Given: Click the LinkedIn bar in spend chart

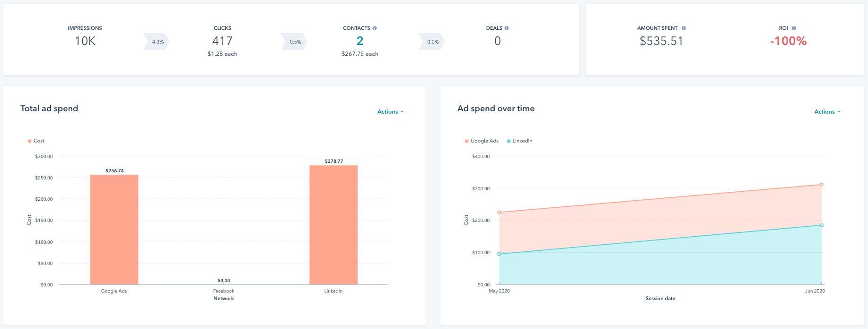Looking at the screenshot, I should [333, 225].
